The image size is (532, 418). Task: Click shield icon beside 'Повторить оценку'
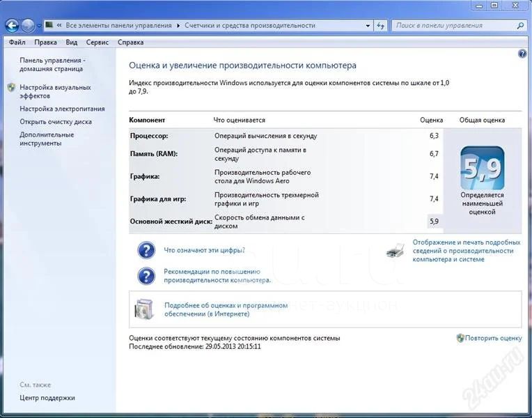460,338
